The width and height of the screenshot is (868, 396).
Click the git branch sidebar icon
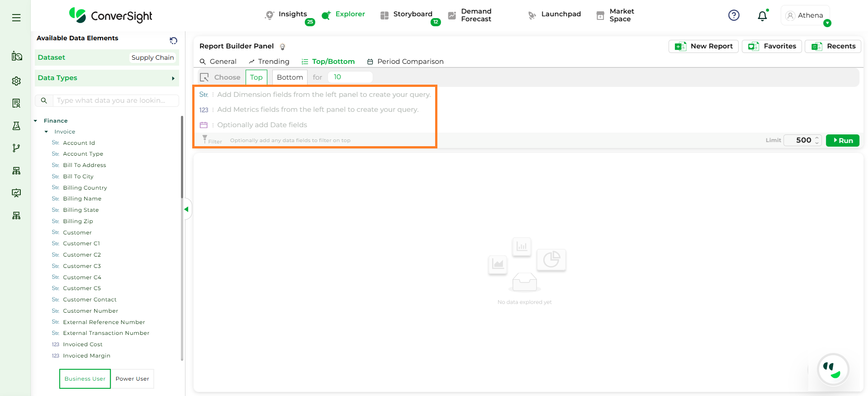click(16, 148)
